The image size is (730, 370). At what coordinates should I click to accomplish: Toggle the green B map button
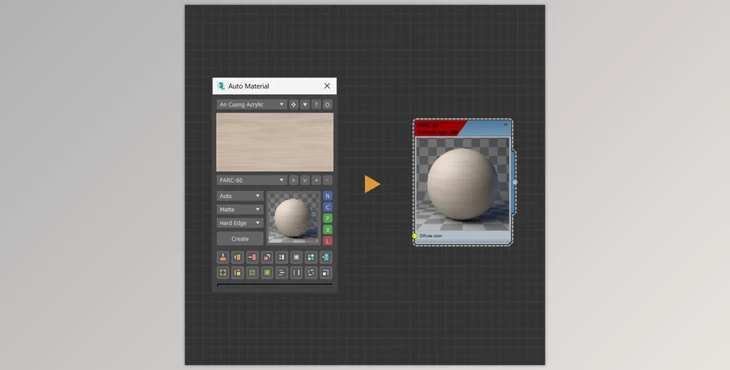point(328,229)
